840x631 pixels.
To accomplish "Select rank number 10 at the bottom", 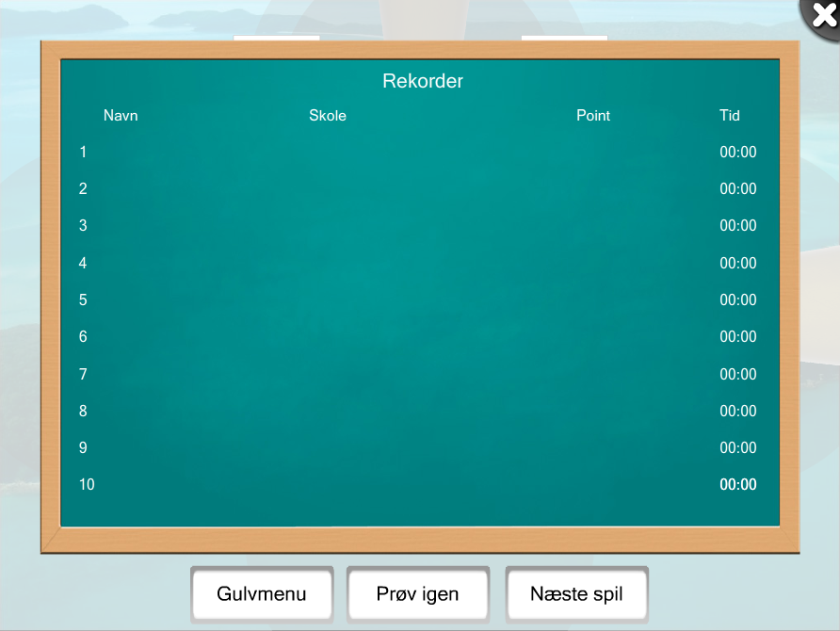I will (x=87, y=485).
